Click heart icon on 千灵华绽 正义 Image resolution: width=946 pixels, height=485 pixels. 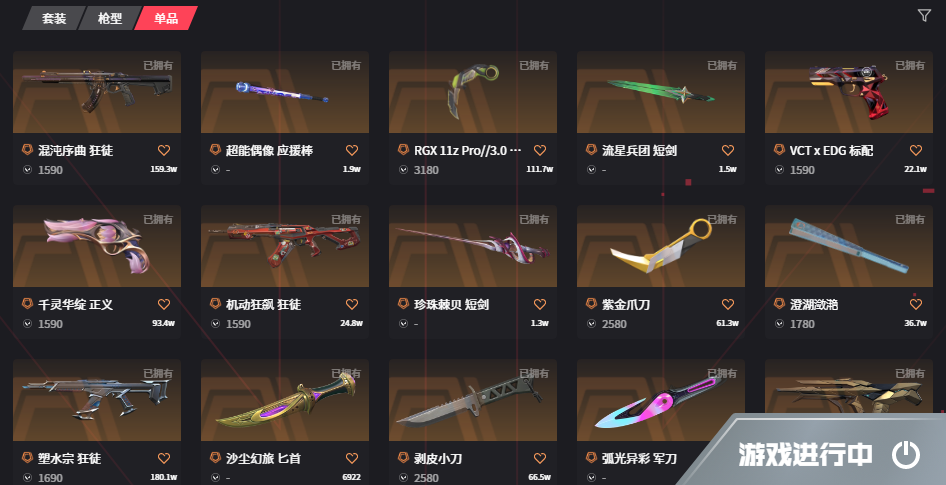point(163,304)
